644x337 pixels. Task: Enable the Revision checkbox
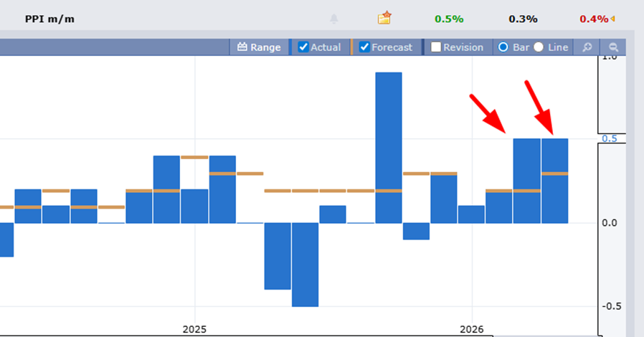click(x=436, y=47)
